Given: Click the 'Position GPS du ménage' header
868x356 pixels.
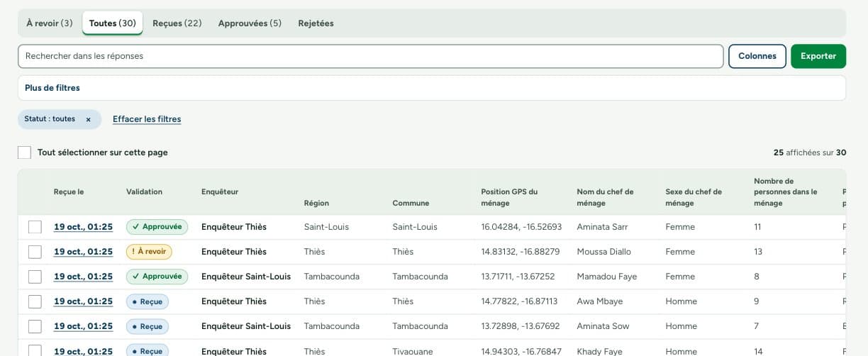Looking at the screenshot, I should 509,197.
